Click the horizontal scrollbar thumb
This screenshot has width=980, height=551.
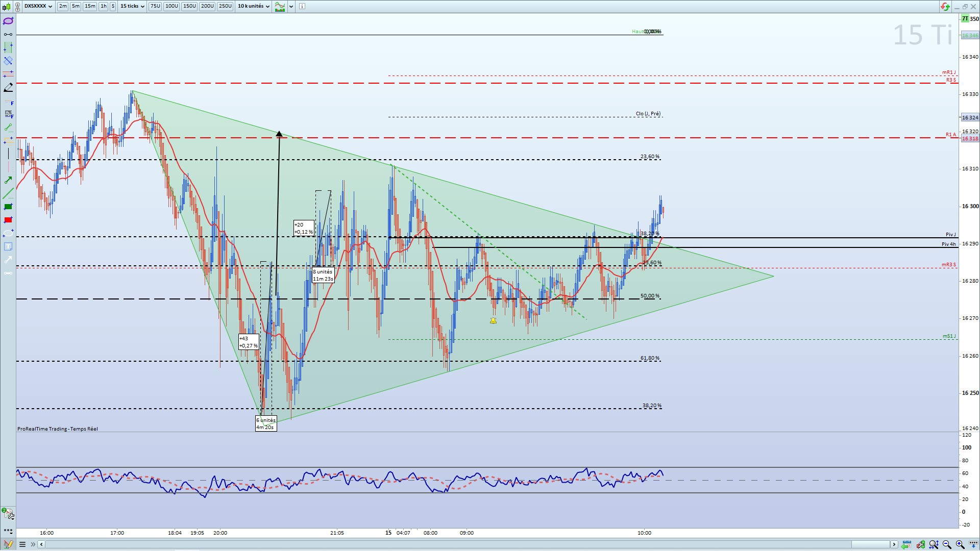(x=870, y=544)
